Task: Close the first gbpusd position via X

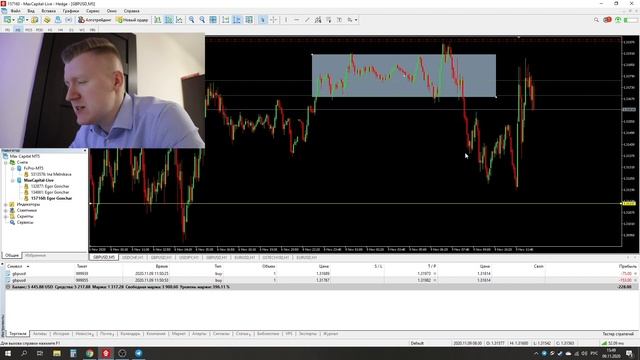Action: tap(636, 274)
